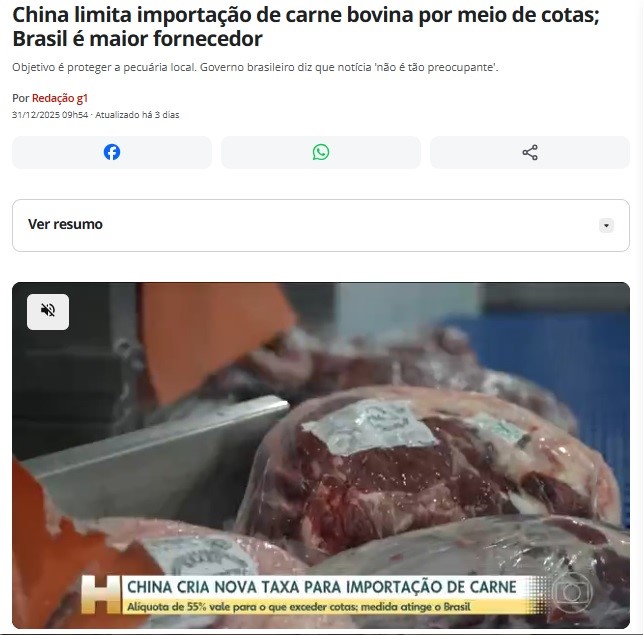Play the meat import video

pos(321,455)
